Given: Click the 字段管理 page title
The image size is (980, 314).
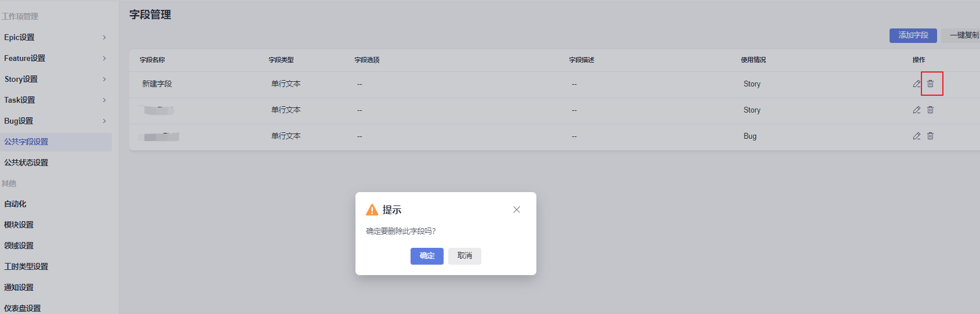Looking at the screenshot, I should 150,15.
